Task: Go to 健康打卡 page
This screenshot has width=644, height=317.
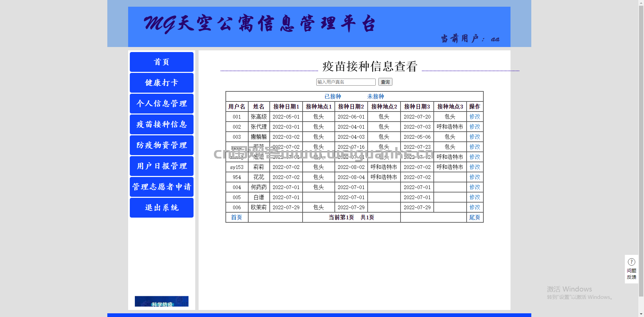Action: [x=162, y=83]
